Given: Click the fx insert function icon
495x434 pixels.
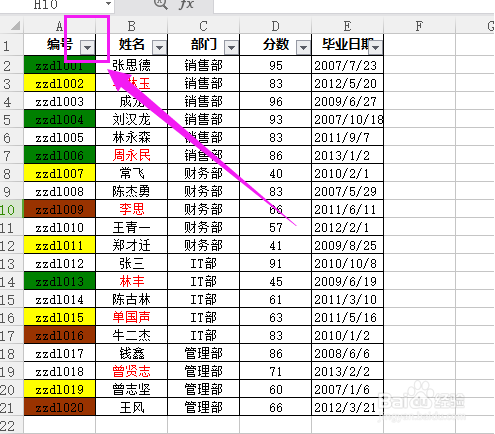Looking at the screenshot, I should point(186,4).
